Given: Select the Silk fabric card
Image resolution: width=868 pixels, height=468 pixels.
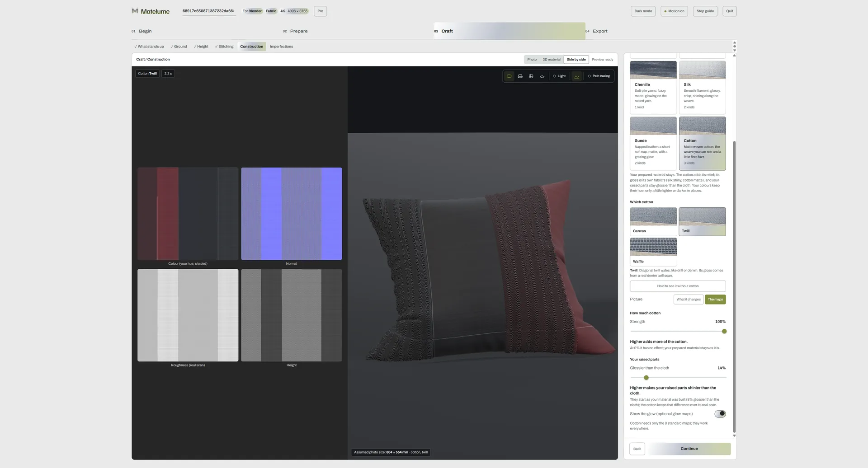Looking at the screenshot, I should pos(702,87).
